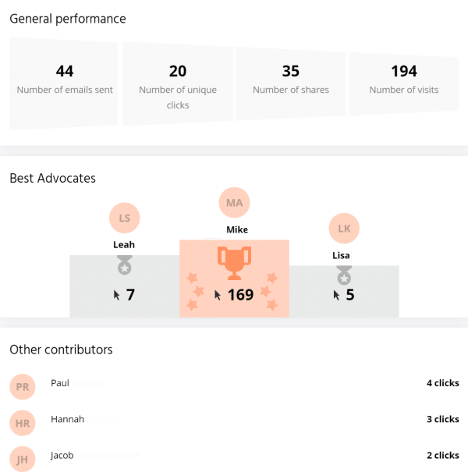Click Lisa's silver medal icon
Viewport: 468px width, 476px height.
[x=344, y=275]
